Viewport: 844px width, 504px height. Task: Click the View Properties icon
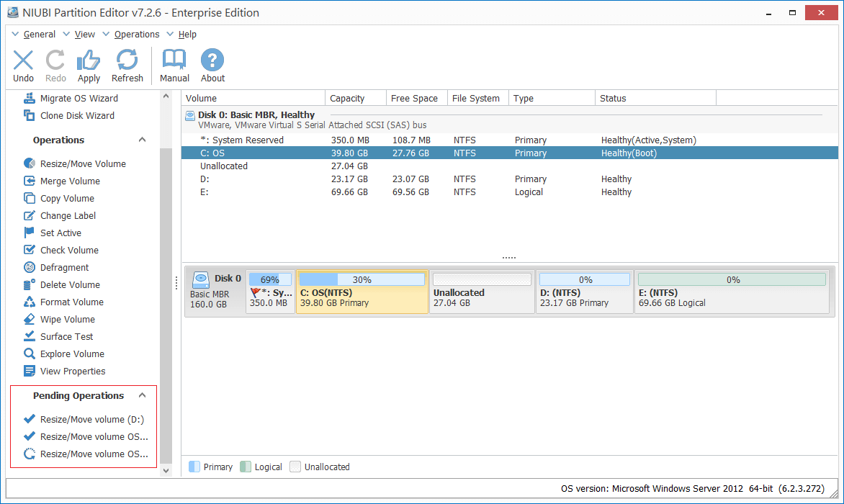[30, 371]
